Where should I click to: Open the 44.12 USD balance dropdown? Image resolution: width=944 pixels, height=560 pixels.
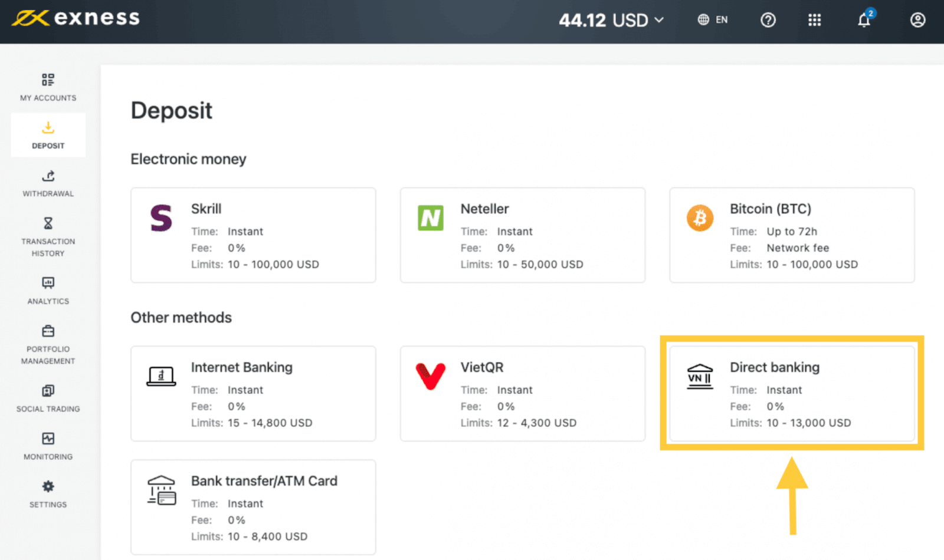pyautogui.click(x=611, y=20)
